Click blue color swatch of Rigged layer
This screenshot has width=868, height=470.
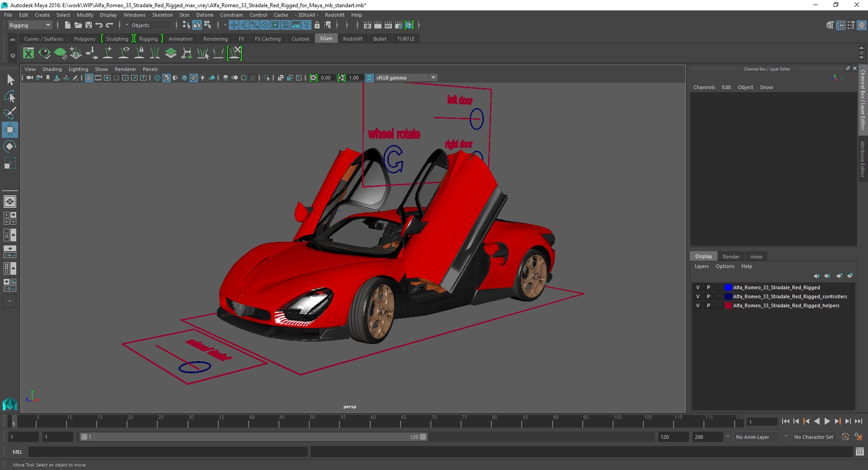(x=728, y=287)
